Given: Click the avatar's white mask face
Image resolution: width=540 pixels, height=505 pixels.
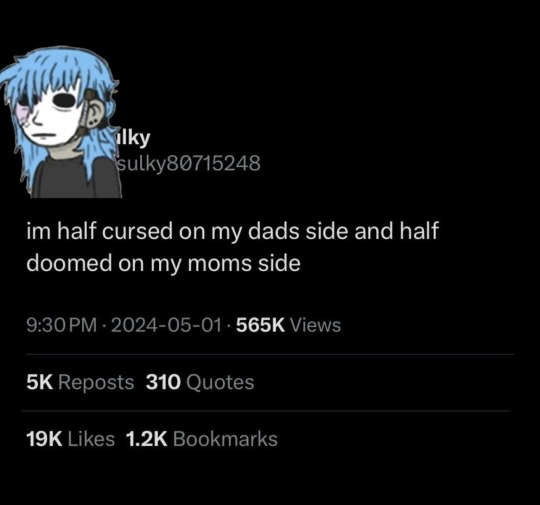Looking at the screenshot, I should (52, 117).
